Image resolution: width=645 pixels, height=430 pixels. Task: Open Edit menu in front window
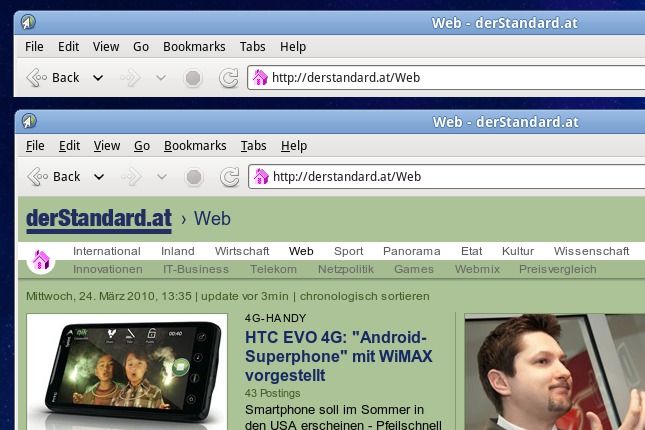coord(70,146)
